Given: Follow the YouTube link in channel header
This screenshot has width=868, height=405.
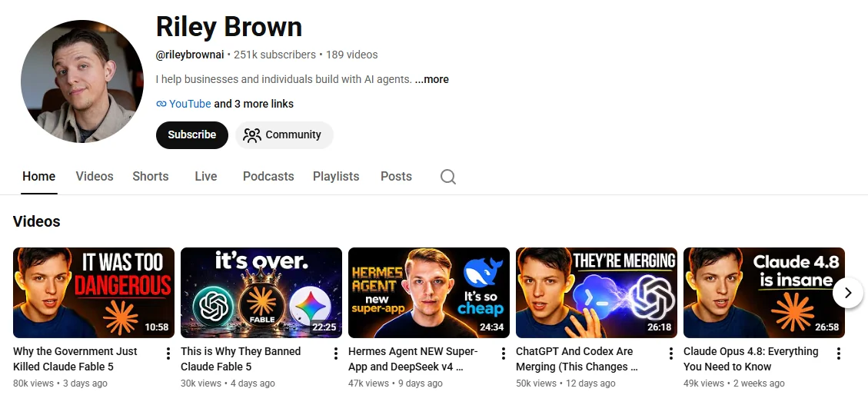Looking at the screenshot, I should coord(190,104).
